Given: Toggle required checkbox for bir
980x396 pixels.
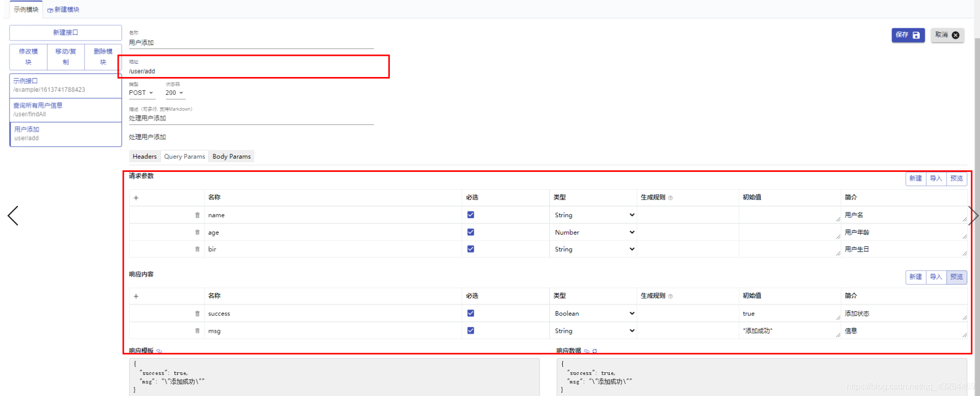Looking at the screenshot, I should tap(470, 249).
